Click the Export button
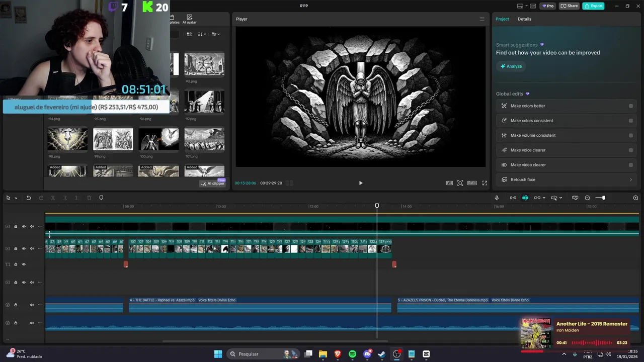The height and width of the screenshot is (362, 644). coord(593,6)
